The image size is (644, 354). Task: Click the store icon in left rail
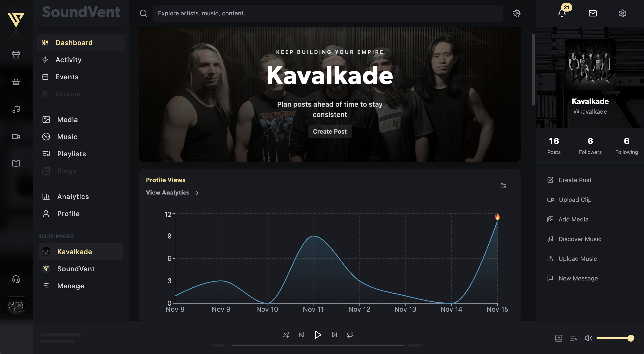click(x=16, y=54)
